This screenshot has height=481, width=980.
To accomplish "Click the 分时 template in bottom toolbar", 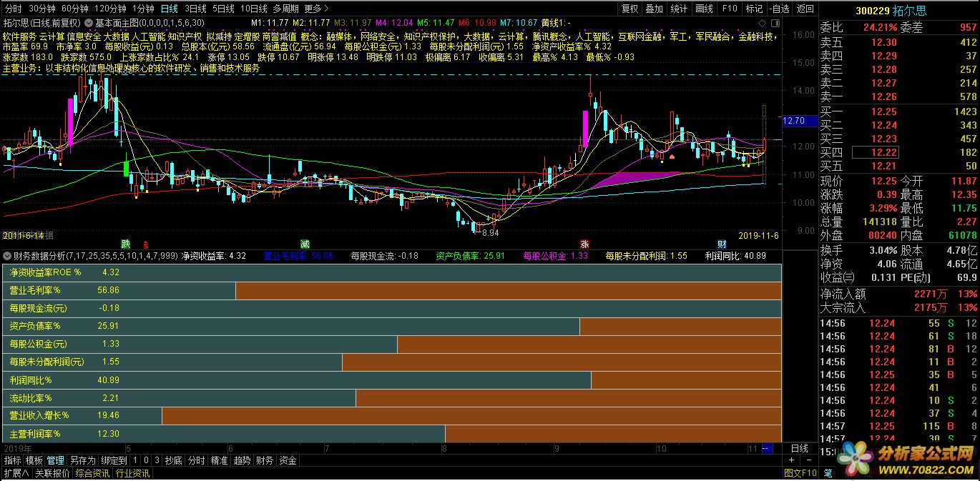I will coord(196,460).
